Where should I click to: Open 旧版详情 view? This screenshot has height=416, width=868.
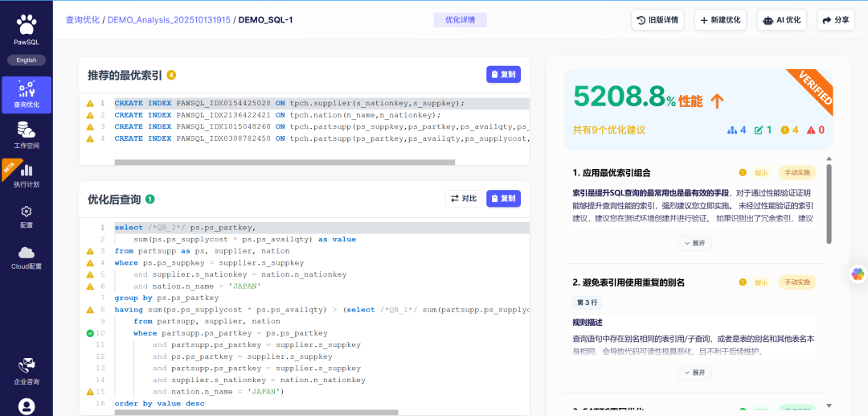point(657,20)
